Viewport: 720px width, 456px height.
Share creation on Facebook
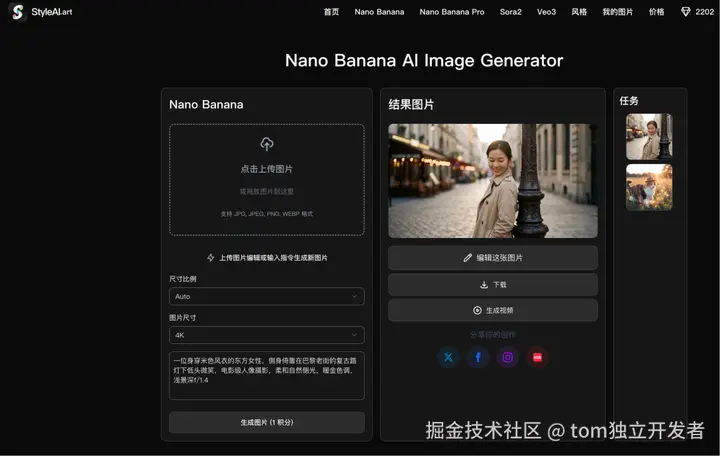(478, 357)
